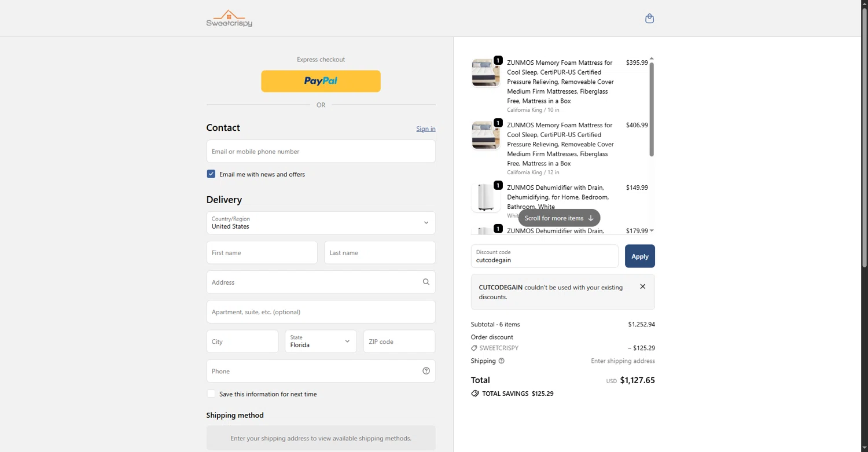Click the Subtotal amount $1,252.94
This screenshot has width=868, height=452.
(x=642, y=325)
